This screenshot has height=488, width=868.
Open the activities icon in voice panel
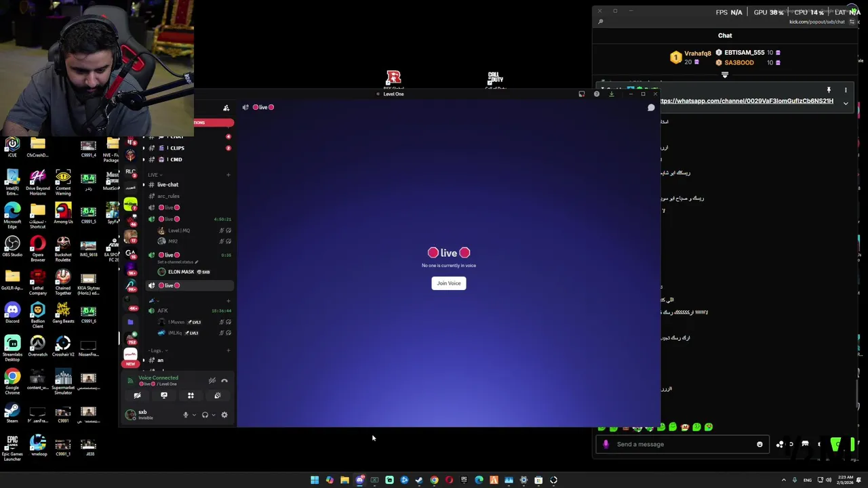[x=191, y=396]
